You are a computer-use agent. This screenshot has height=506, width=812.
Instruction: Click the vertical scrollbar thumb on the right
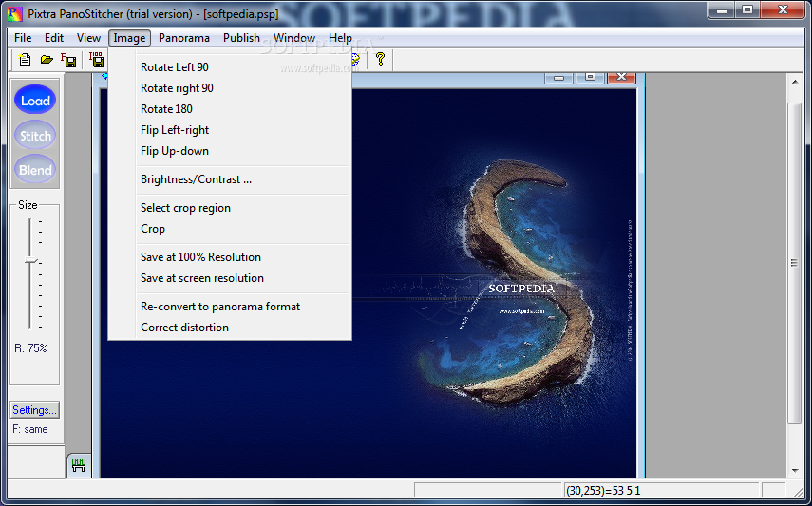(x=794, y=263)
